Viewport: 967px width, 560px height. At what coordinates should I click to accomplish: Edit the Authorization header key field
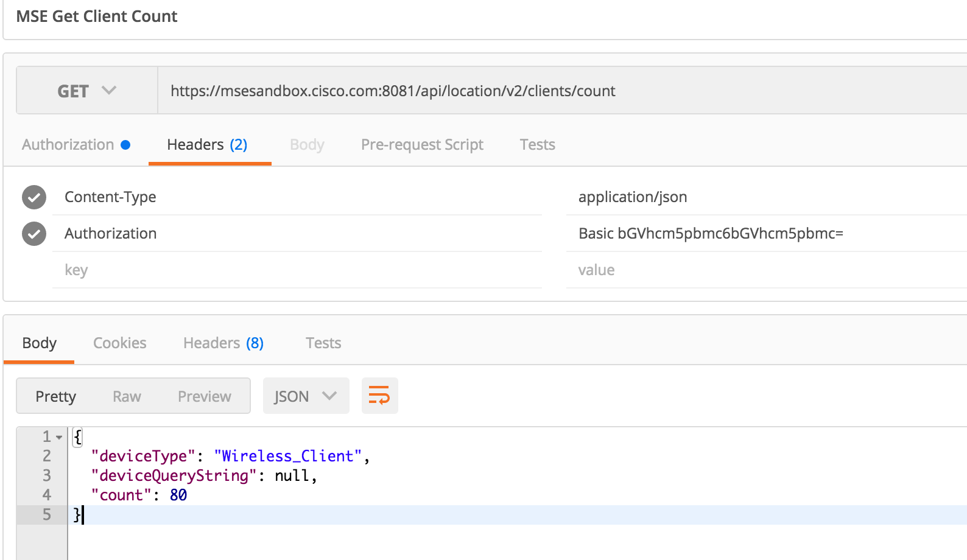click(297, 234)
